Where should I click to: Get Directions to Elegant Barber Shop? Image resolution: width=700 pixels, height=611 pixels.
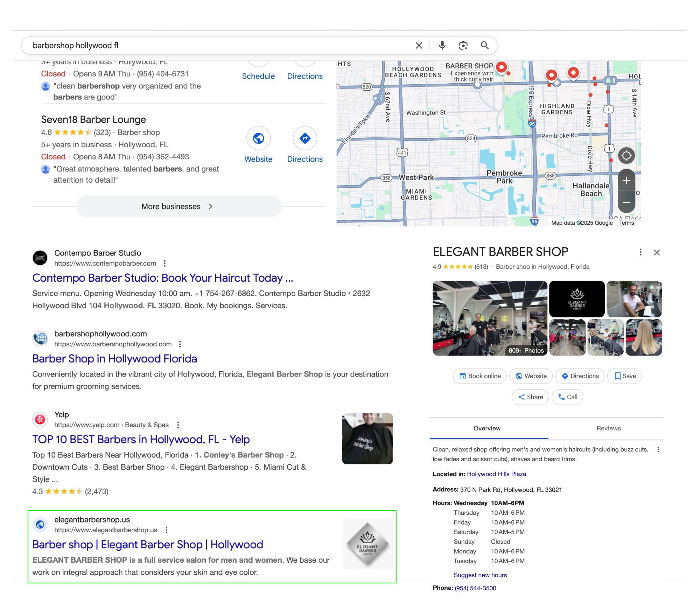[x=580, y=376]
